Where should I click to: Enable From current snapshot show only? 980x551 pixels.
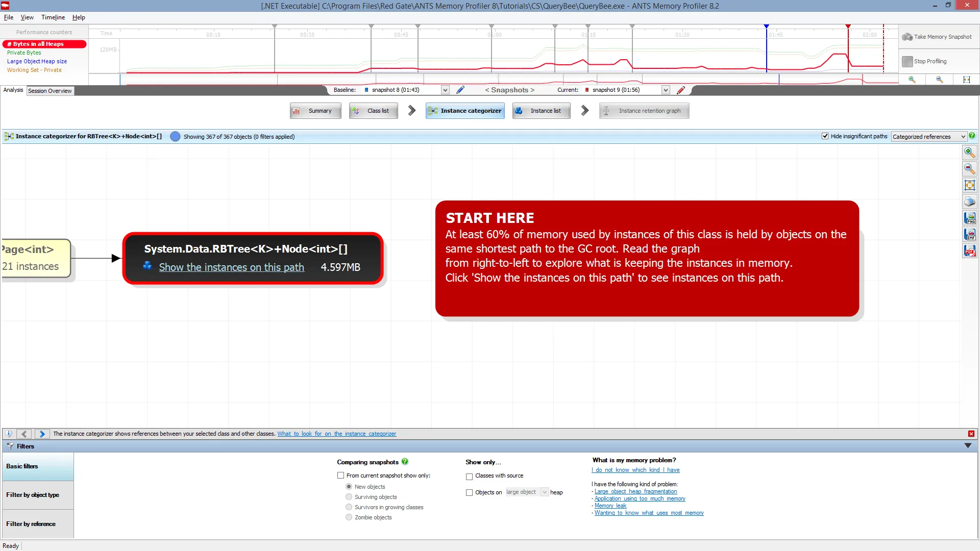[340, 475]
